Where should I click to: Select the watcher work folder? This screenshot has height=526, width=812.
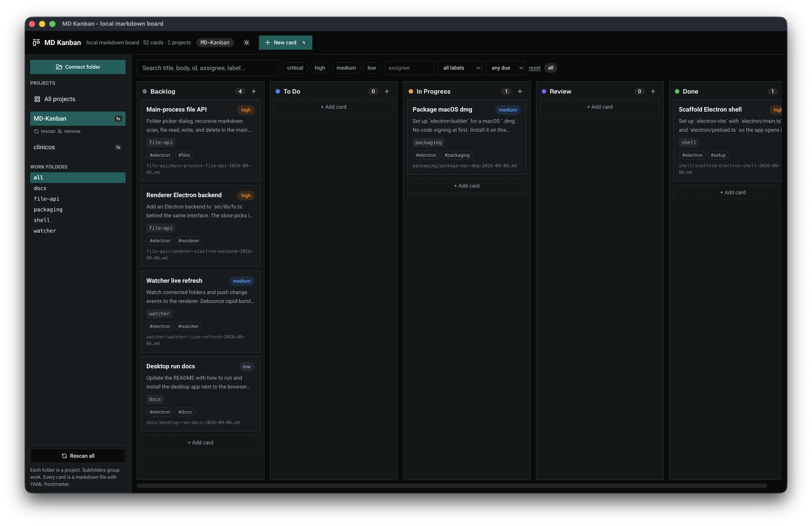78,231
